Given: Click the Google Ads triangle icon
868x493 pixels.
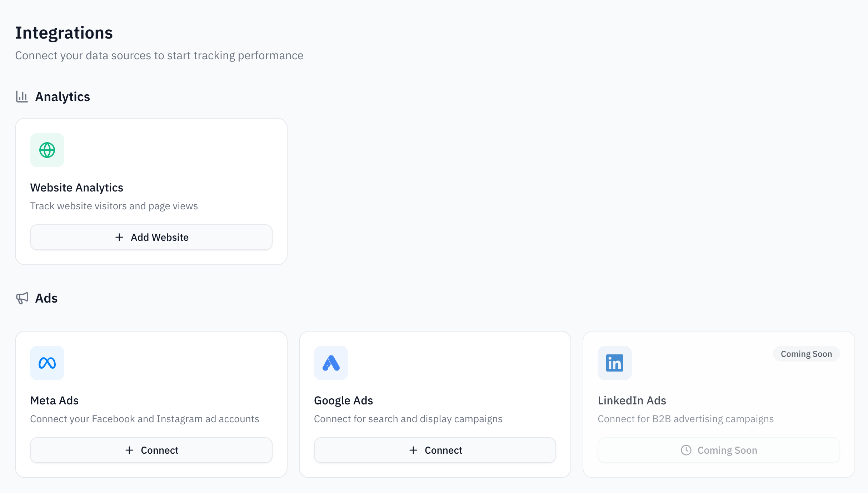Looking at the screenshot, I should point(330,363).
